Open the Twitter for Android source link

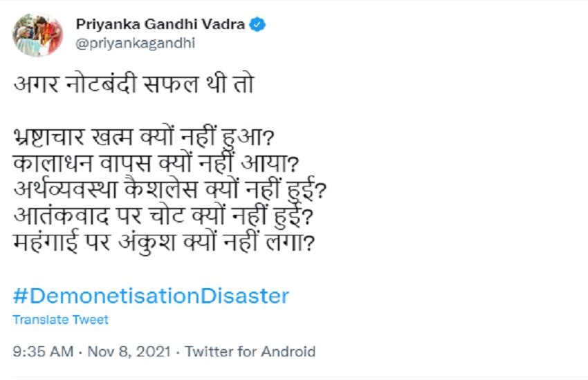tap(246, 352)
